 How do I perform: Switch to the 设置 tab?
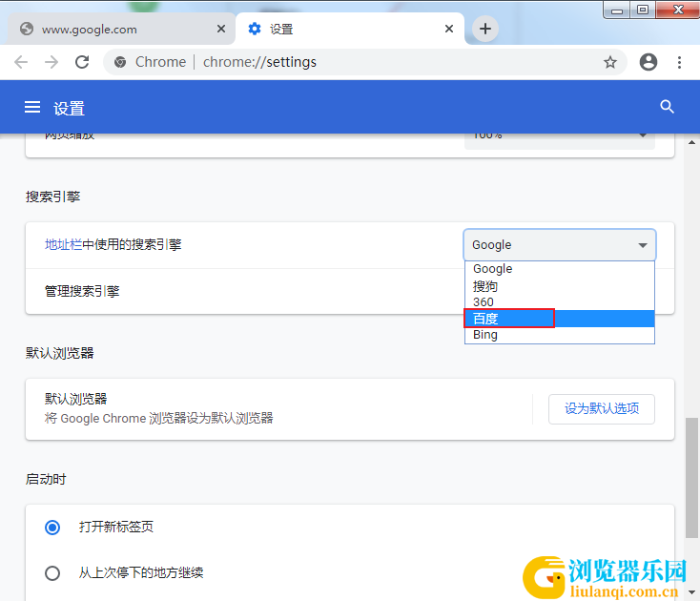pyautogui.click(x=350, y=29)
